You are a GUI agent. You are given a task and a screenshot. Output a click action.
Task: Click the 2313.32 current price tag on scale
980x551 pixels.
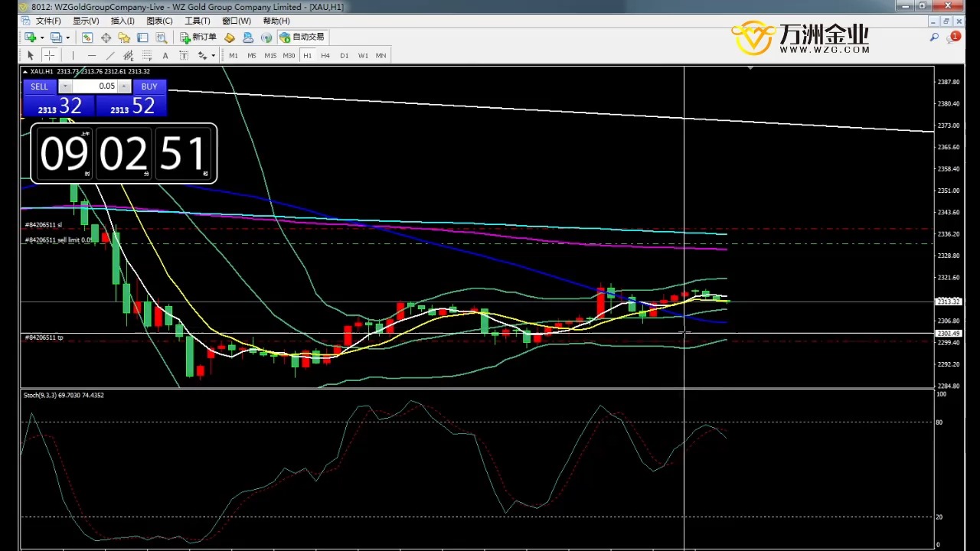[948, 302]
